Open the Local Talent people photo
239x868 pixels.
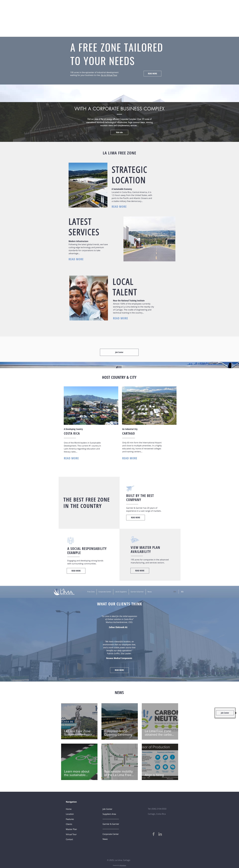[x=89, y=298]
